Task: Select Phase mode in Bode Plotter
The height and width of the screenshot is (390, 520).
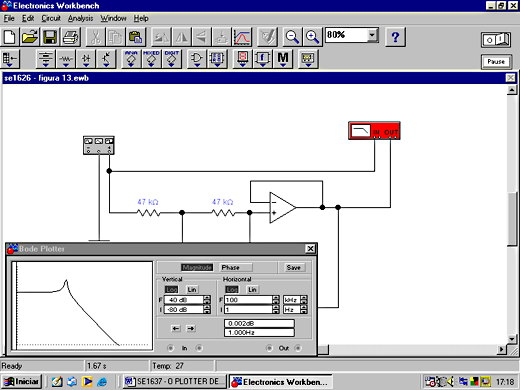Action: (235, 267)
